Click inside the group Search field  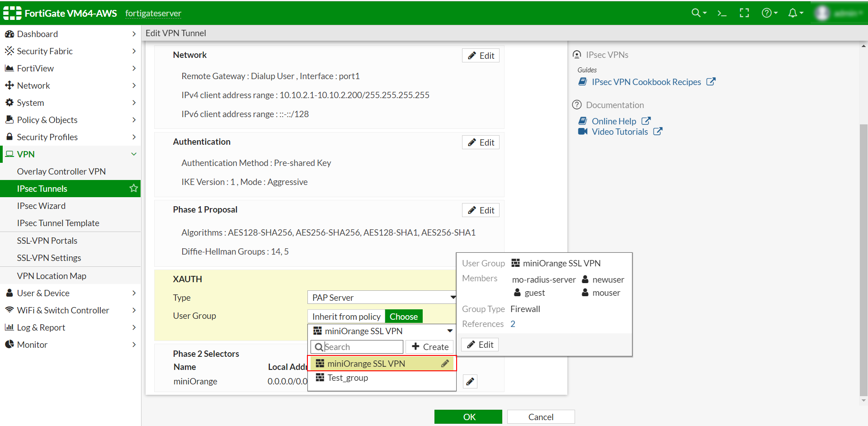(x=359, y=346)
